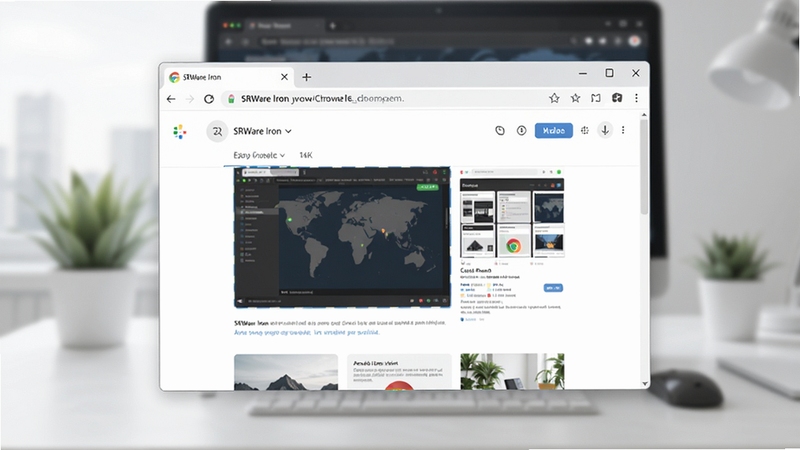Click the right star icon beside the address bar
This screenshot has width=800, height=450.
pos(576,98)
